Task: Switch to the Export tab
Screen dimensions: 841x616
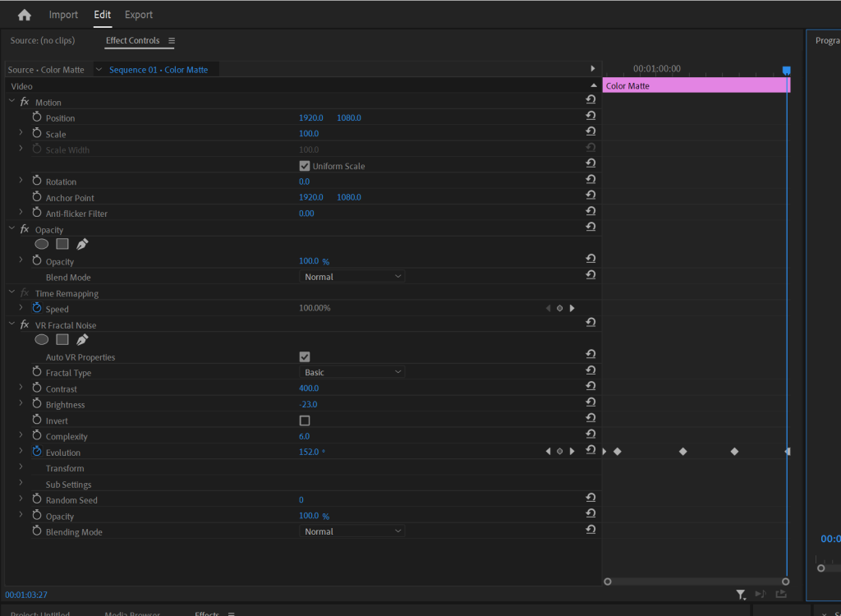Action: point(139,15)
